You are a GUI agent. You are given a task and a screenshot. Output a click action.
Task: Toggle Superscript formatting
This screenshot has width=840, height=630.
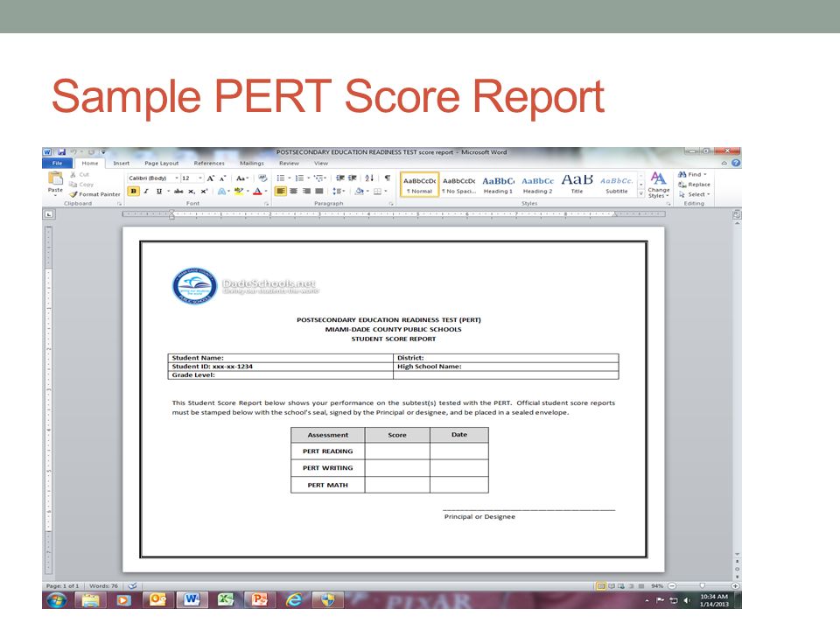pyautogui.click(x=204, y=192)
